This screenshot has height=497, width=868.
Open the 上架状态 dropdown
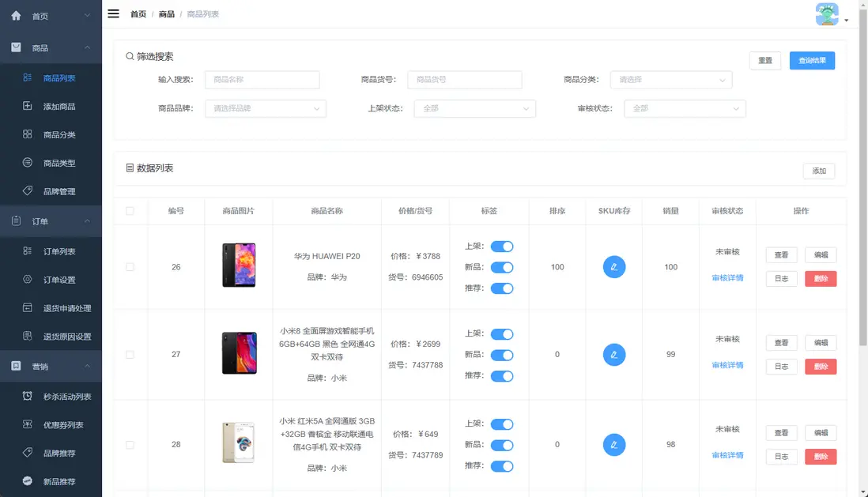[475, 108]
